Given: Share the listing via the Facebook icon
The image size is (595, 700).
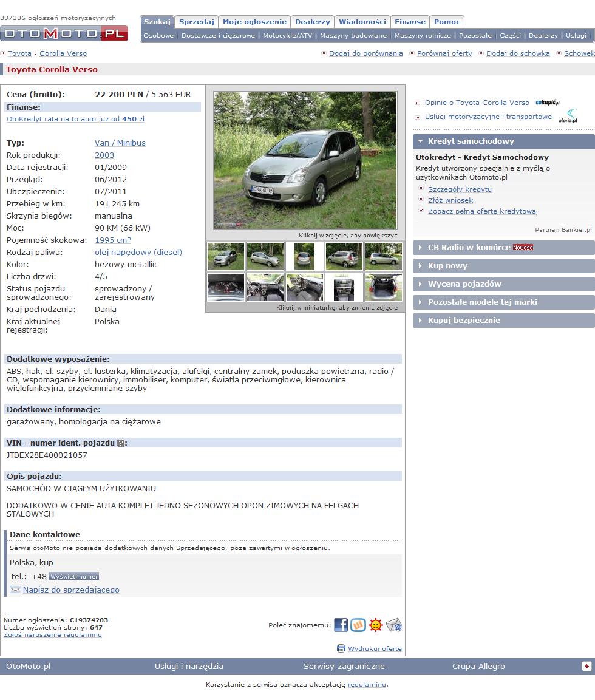Looking at the screenshot, I should point(341,625).
